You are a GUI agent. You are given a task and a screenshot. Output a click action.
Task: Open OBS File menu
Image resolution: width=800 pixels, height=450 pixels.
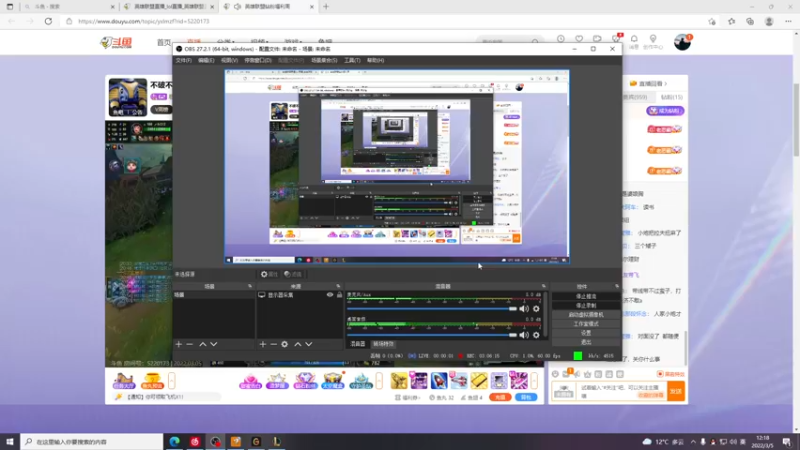(184, 60)
